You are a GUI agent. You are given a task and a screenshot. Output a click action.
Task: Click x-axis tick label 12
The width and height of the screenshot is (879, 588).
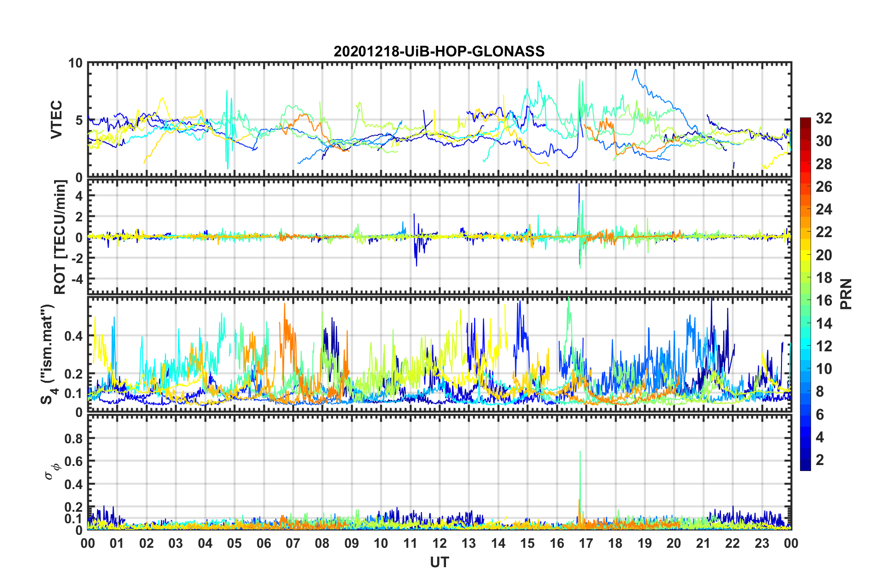(x=439, y=543)
